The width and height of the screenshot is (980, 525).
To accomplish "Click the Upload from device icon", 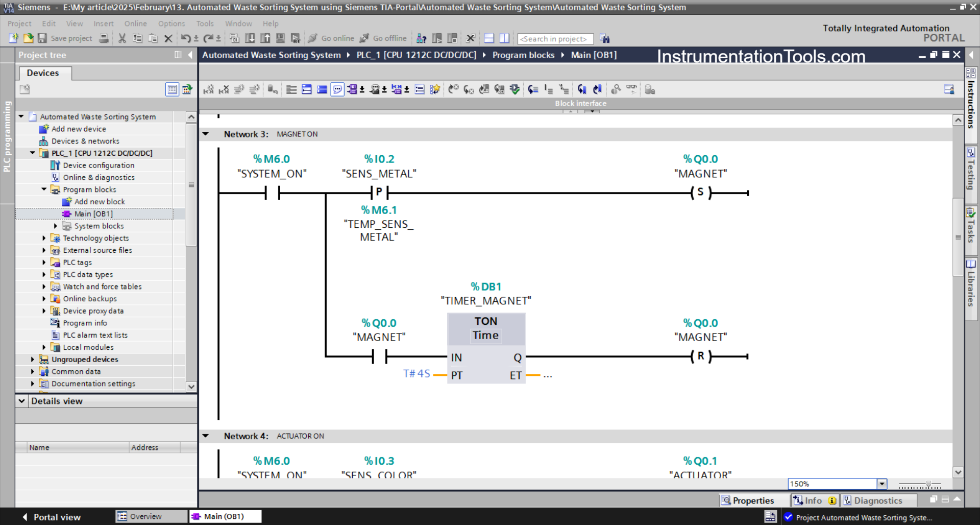I will click(265, 38).
